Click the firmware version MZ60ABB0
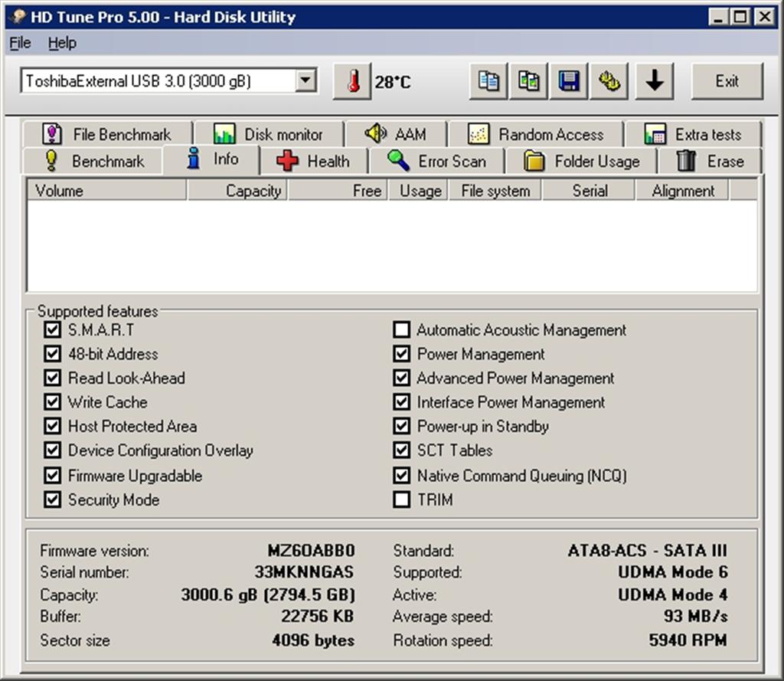 (x=311, y=551)
